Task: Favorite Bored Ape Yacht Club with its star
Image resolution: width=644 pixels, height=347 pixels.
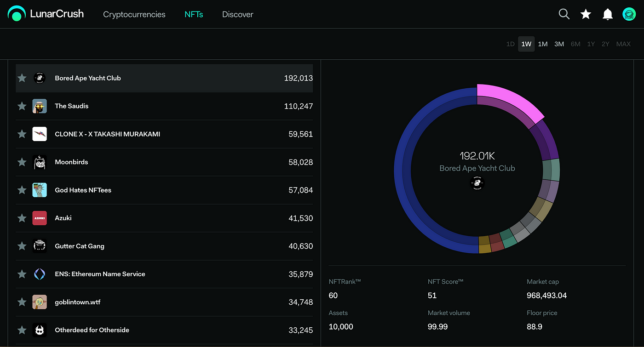Action: pos(22,78)
